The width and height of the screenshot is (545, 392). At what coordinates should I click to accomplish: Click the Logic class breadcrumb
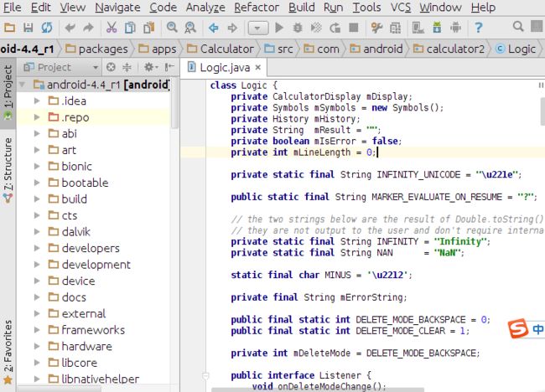tap(516, 49)
